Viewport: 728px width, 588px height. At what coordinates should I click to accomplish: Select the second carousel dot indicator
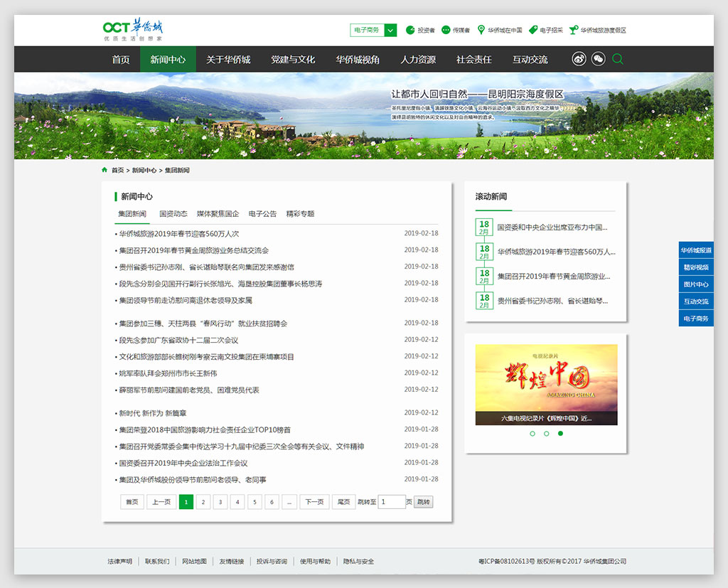coord(546,433)
